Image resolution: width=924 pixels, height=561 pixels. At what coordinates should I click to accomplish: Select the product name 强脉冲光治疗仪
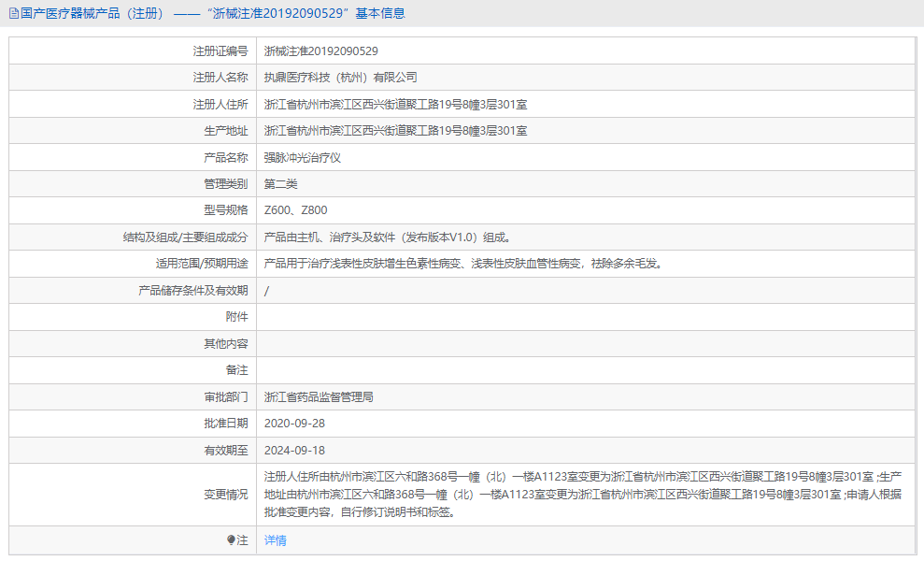pos(303,157)
